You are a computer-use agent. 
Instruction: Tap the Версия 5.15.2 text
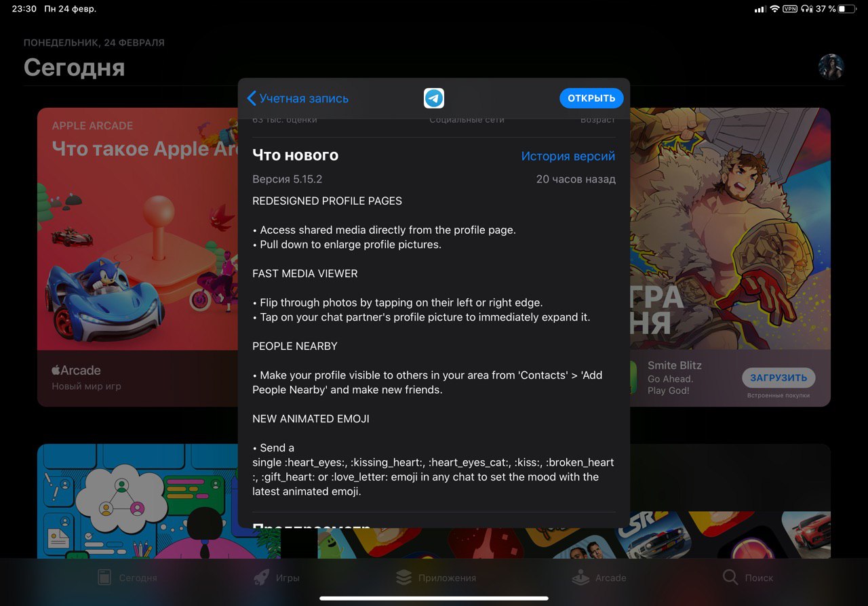(287, 180)
